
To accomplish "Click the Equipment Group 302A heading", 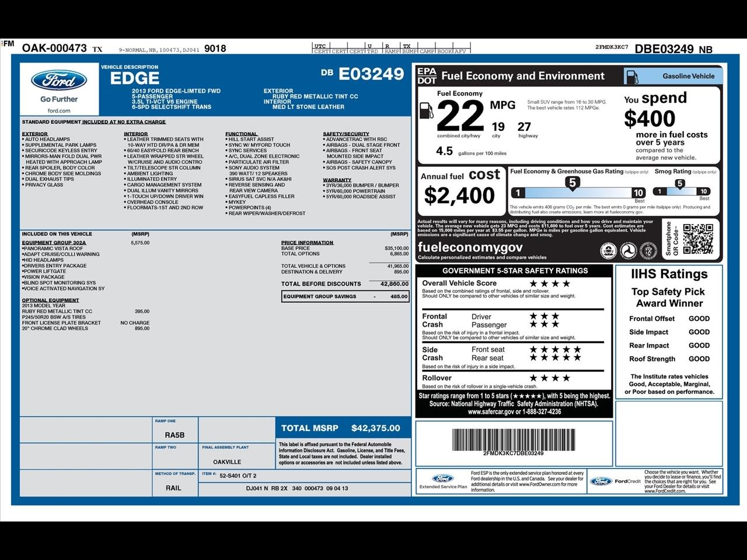I will pos(54,243).
